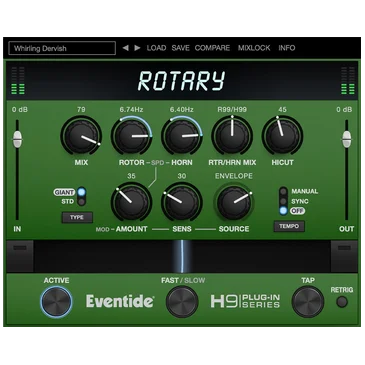Screen dimensions: 365x365
Task: Click the Whirling Dervish preset name field
Action: pyautogui.click(x=62, y=48)
